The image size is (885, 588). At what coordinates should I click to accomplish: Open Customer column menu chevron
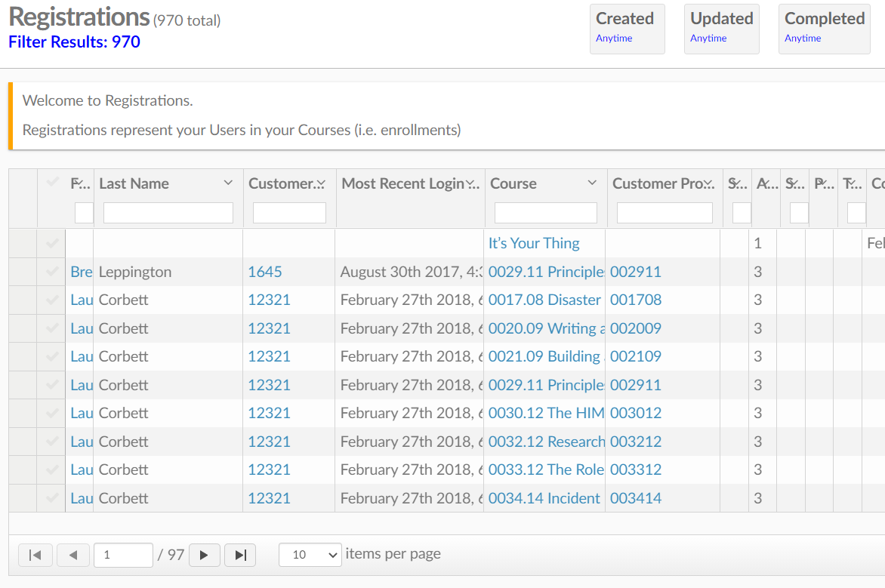click(321, 183)
